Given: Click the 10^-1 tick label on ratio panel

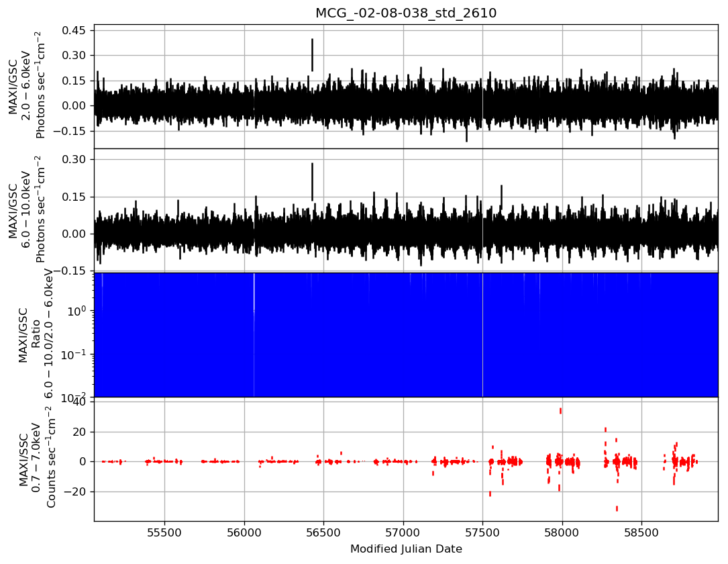Looking at the screenshot, I should (73, 355).
